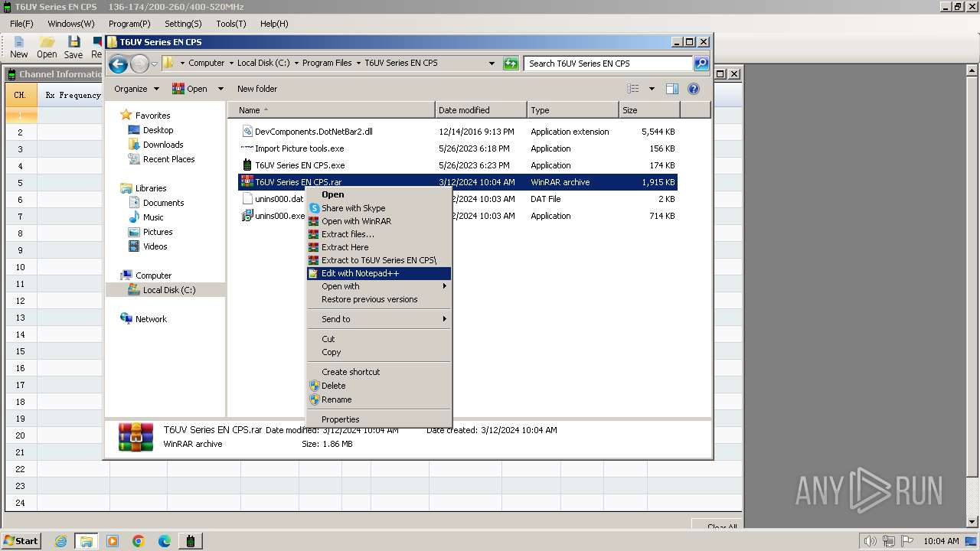Click Windows(W) menu in CPS
The width and height of the screenshot is (980, 551).
click(71, 24)
